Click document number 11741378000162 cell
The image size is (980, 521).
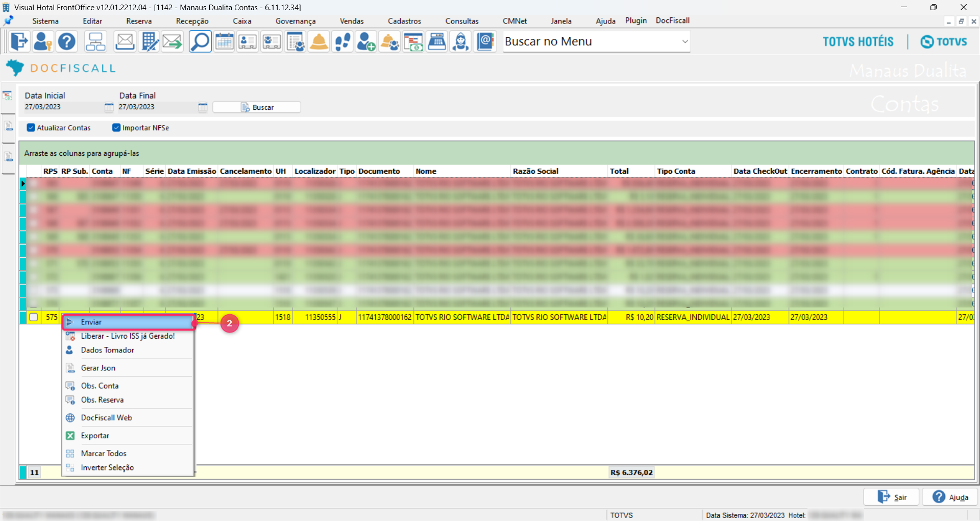[385, 317]
